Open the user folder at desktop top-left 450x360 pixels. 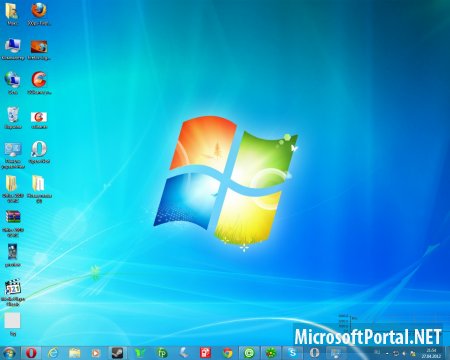[12, 14]
